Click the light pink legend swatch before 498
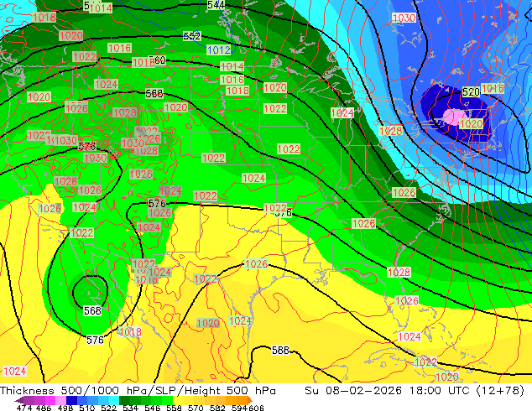 coord(60,400)
